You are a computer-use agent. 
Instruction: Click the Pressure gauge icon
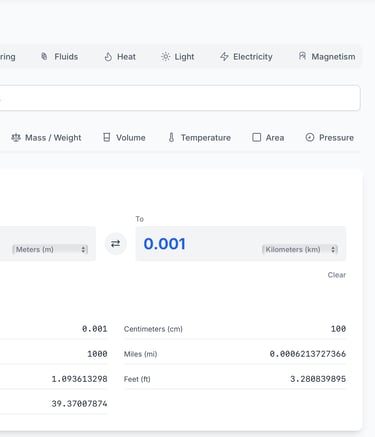click(x=310, y=137)
